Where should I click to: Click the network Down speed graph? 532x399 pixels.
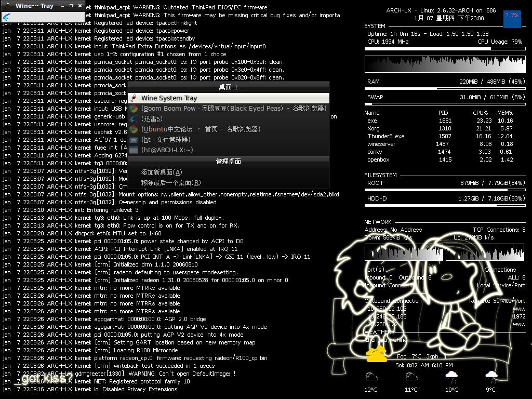404,252
